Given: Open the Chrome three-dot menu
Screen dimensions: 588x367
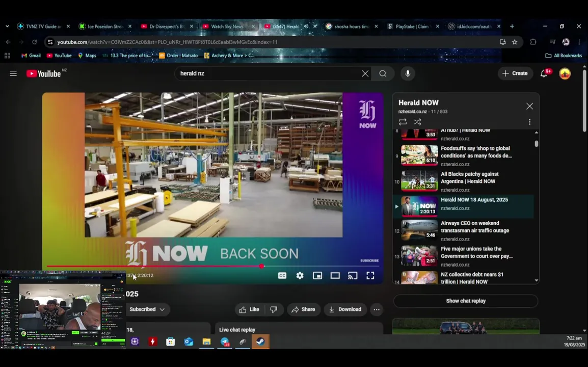Looking at the screenshot, I should (x=579, y=42).
